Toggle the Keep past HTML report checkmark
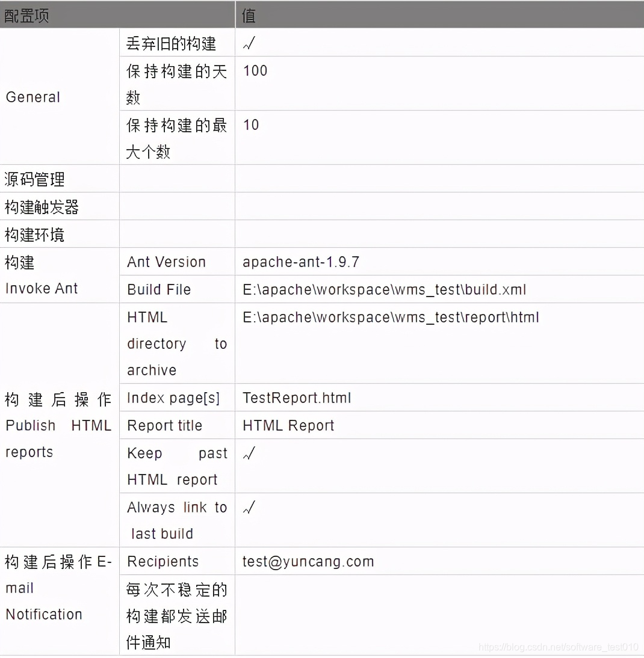This screenshot has height=658, width=644. click(x=247, y=453)
